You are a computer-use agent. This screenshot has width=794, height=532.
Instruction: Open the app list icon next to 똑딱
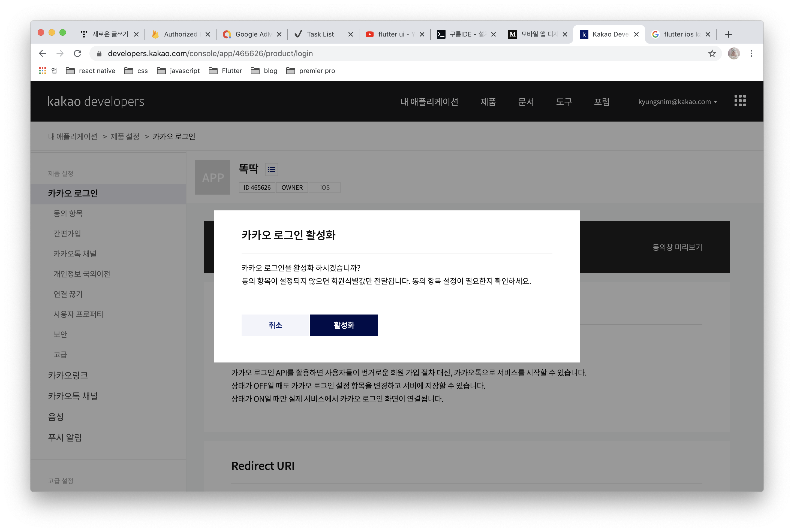pyautogui.click(x=271, y=169)
